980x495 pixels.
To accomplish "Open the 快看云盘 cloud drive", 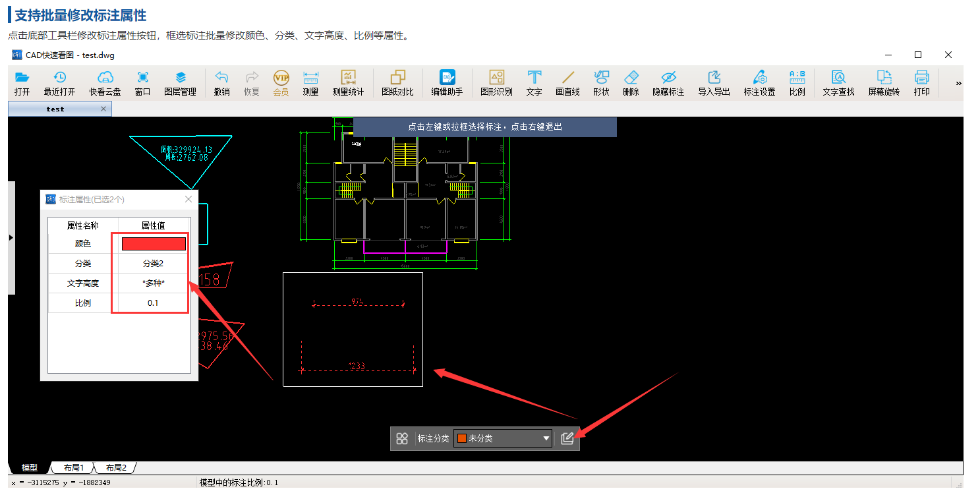I will pos(105,83).
